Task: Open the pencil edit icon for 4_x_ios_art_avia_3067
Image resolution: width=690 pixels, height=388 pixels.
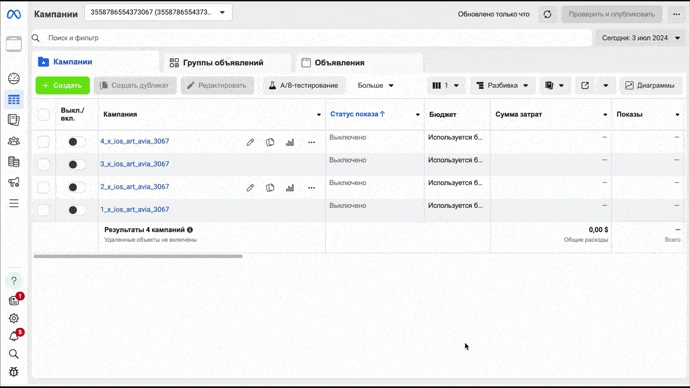Action: (250, 142)
